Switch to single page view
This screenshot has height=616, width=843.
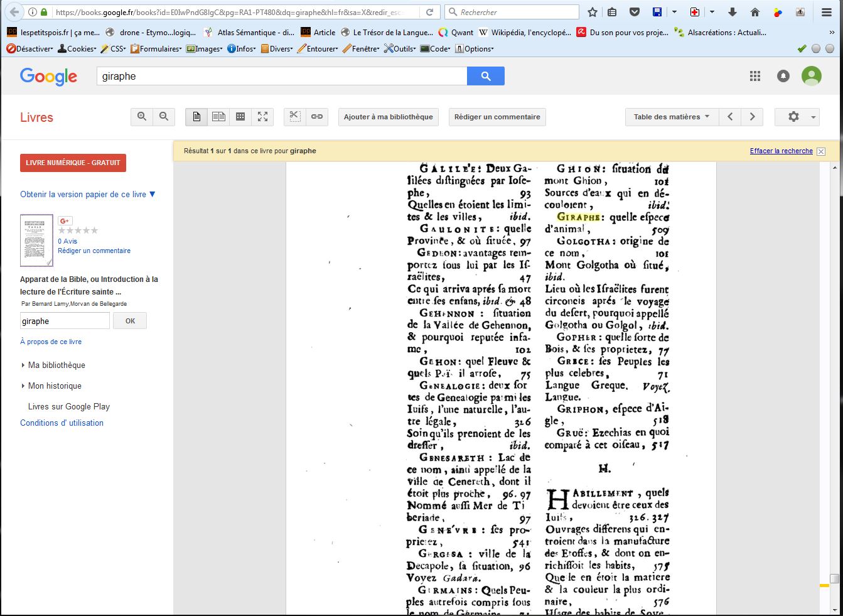196,117
